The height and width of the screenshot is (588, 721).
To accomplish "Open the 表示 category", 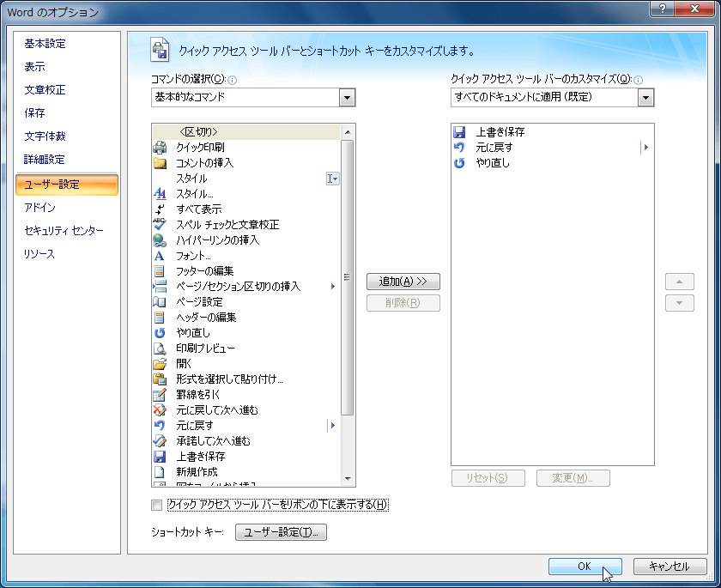I will [x=35, y=67].
